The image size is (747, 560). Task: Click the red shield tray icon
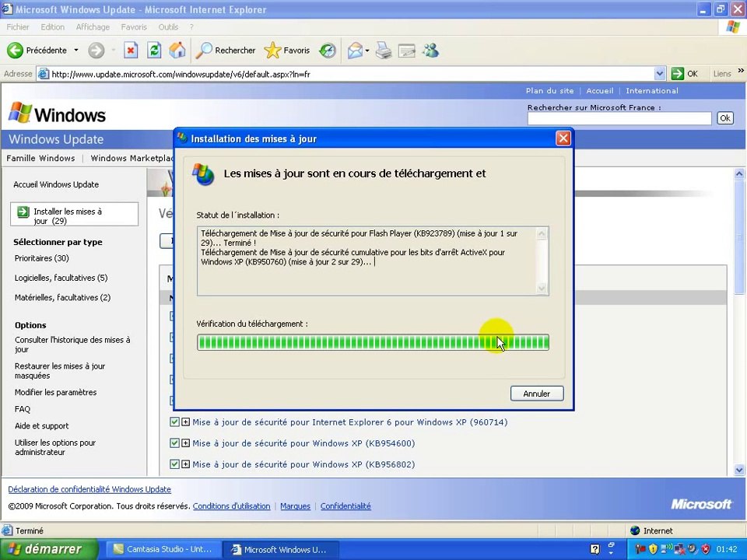(x=706, y=549)
